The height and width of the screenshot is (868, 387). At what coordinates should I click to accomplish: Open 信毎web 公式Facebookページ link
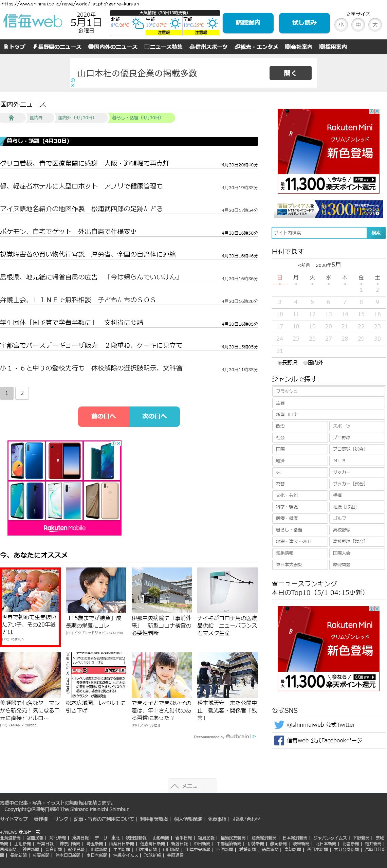coord(325,740)
